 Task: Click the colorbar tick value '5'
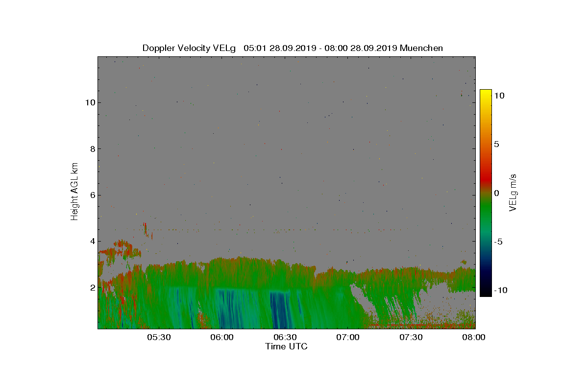coord(496,145)
